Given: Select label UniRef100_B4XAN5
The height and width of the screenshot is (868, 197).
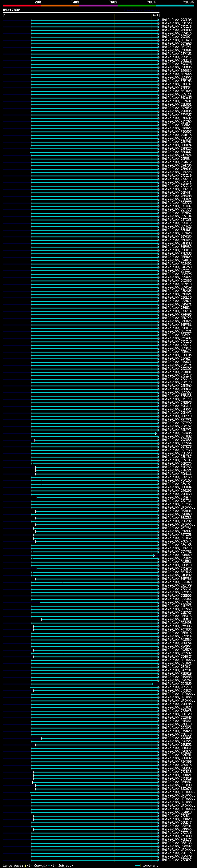Looking at the screenshot, I should coord(176,98).
